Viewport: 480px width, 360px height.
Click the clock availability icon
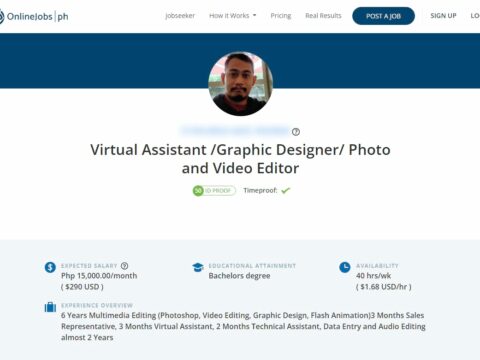pos(345,267)
